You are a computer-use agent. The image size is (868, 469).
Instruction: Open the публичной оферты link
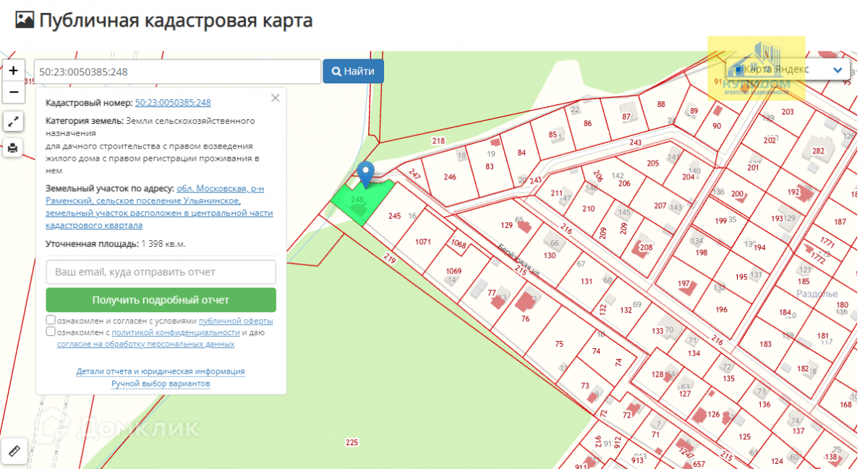(236, 321)
